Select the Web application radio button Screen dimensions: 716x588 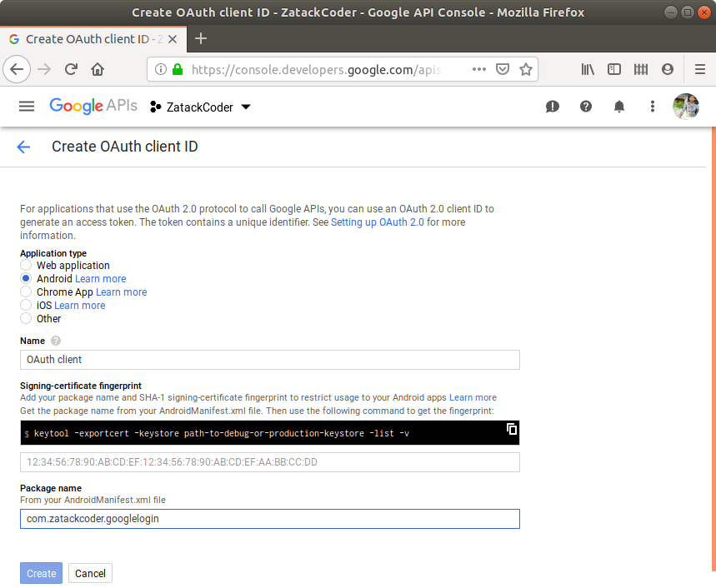[24, 265]
